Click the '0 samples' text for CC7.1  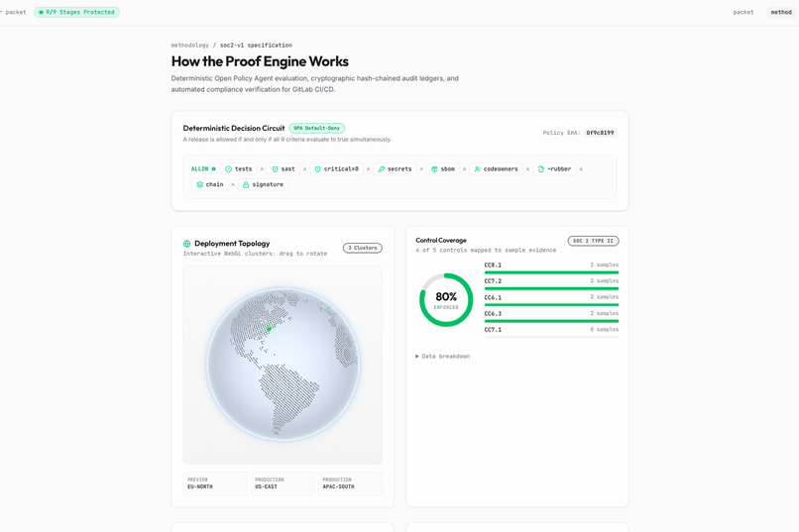605,329
